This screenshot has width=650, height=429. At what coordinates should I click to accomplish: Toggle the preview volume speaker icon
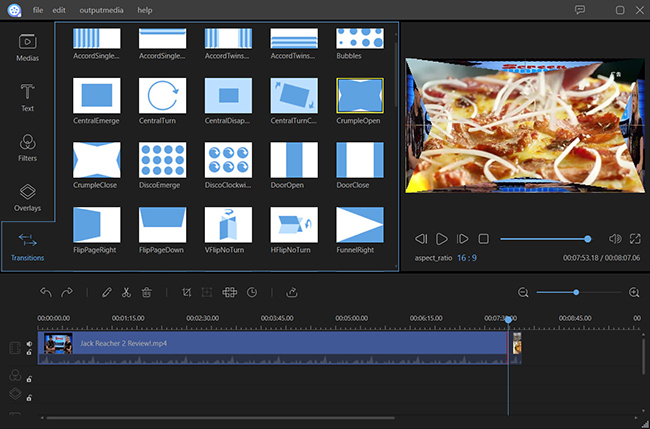615,239
